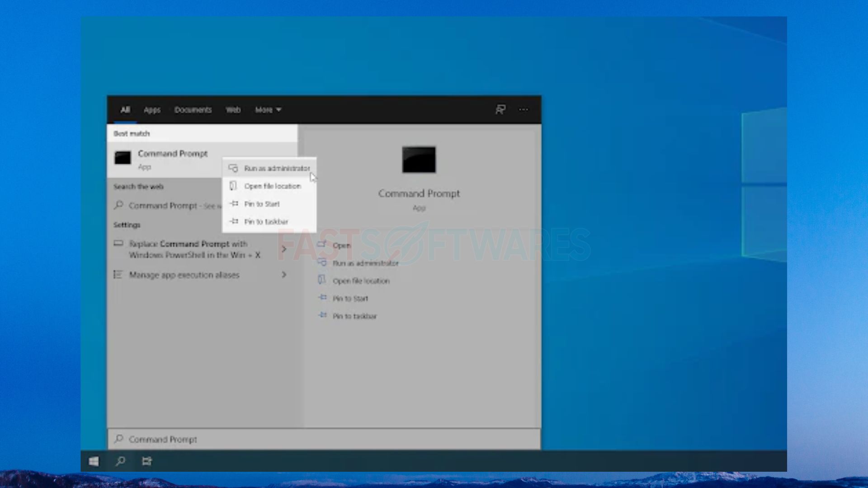This screenshot has height=488, width=868.
Task: Click Open in the preview pane
Action: pos(341,245)
